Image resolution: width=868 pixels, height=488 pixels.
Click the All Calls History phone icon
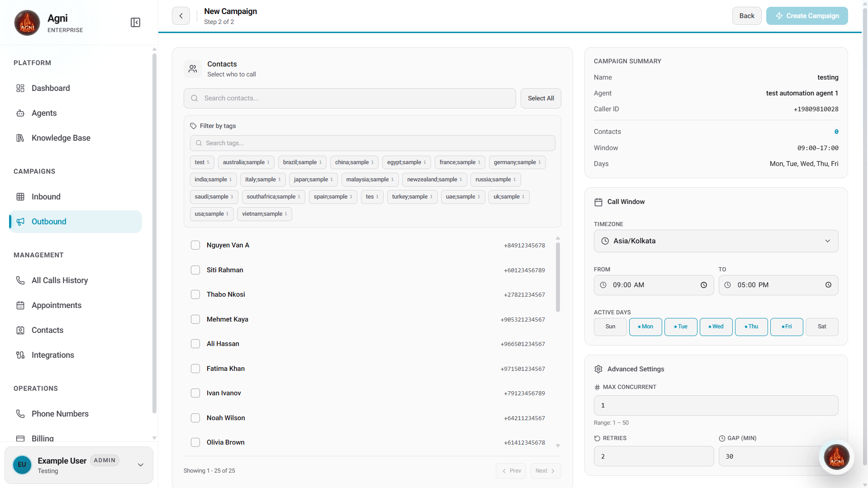pos(20,280)
